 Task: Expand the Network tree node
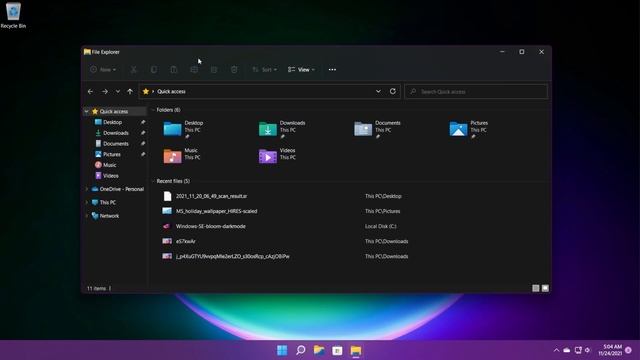coord(87,216)
